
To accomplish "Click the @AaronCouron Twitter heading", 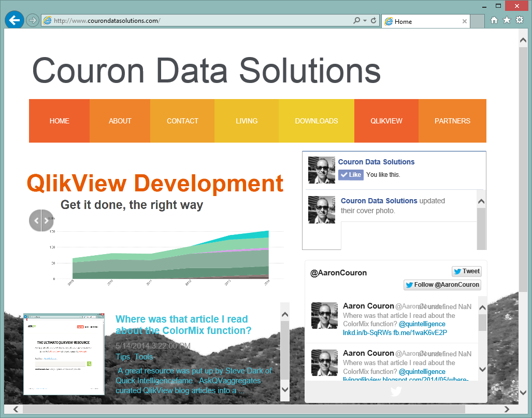I will pos(339,273).
